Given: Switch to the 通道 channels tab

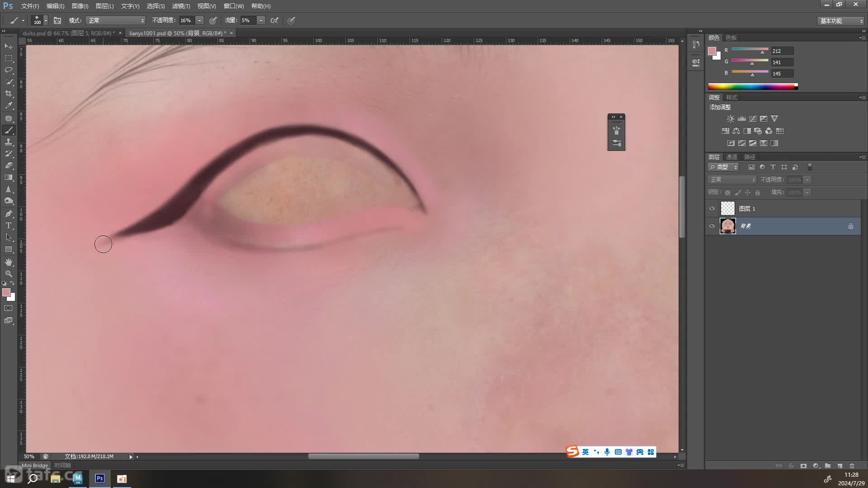Looking at the screenshot, I should click(x=731, y=157).
